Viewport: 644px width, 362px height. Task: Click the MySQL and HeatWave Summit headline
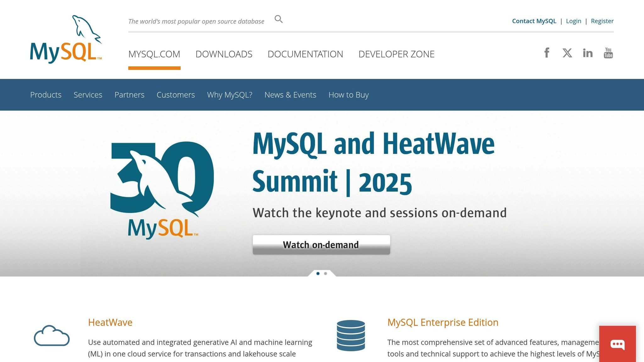coord(374,163)
